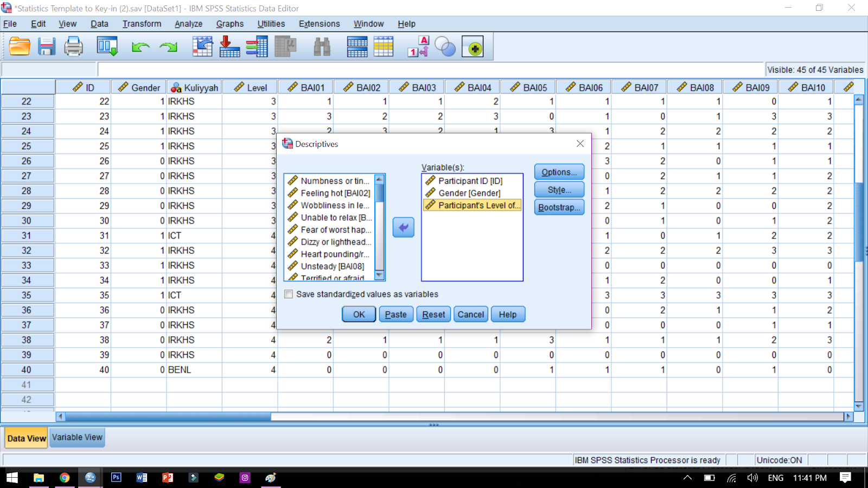Open the Graphs menu
868x488 pixels.
[x=230, y=24]
